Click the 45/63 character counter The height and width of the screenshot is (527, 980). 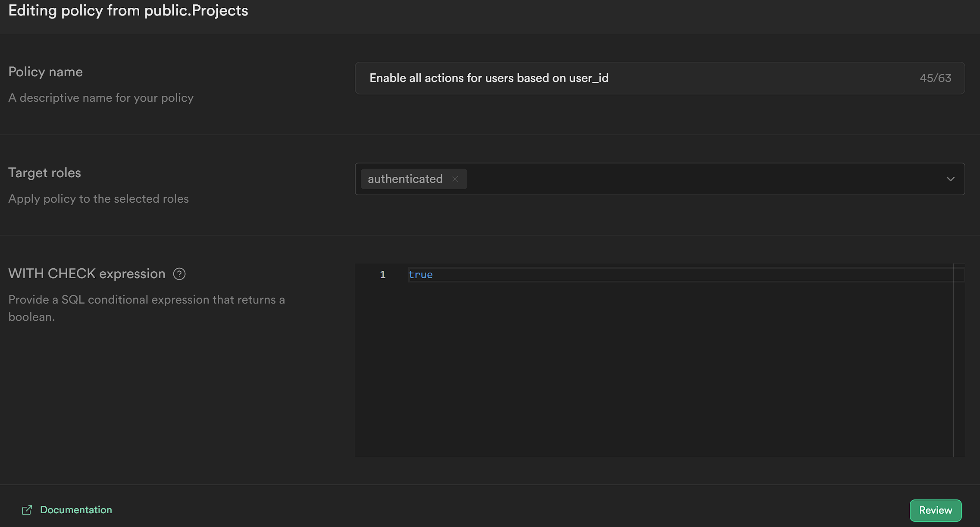pyautogui.click(x=935, y=78)
